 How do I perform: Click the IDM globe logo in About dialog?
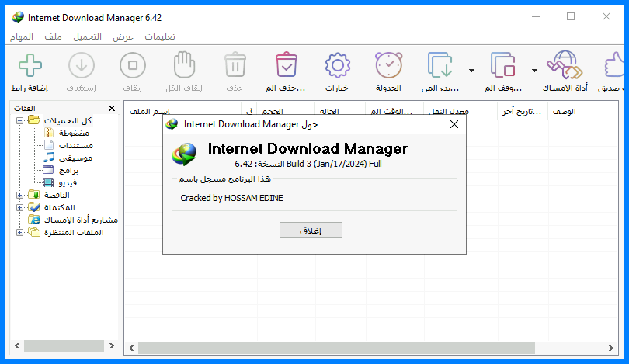[x=184, y=154]
